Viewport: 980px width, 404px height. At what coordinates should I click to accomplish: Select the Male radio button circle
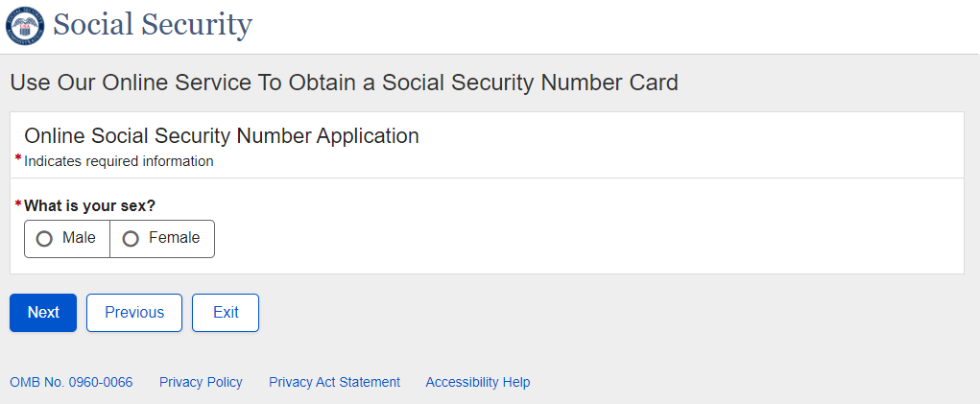[44, 239]
